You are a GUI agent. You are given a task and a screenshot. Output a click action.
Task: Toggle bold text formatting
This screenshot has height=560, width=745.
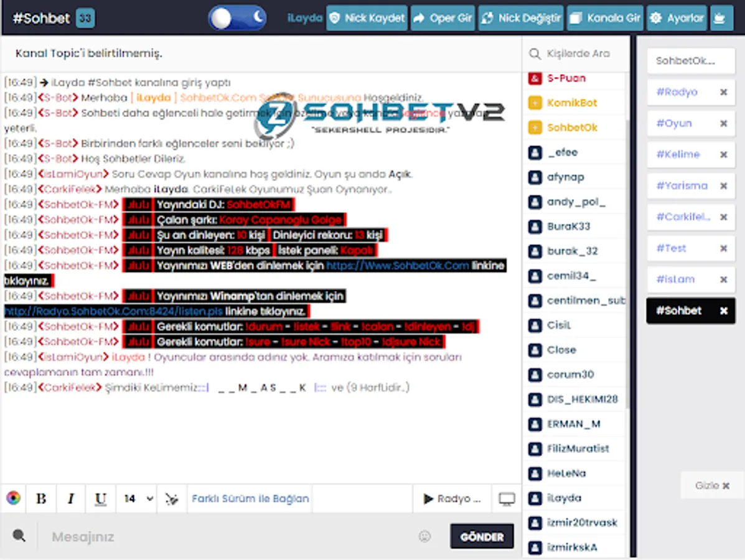[41, 498]
